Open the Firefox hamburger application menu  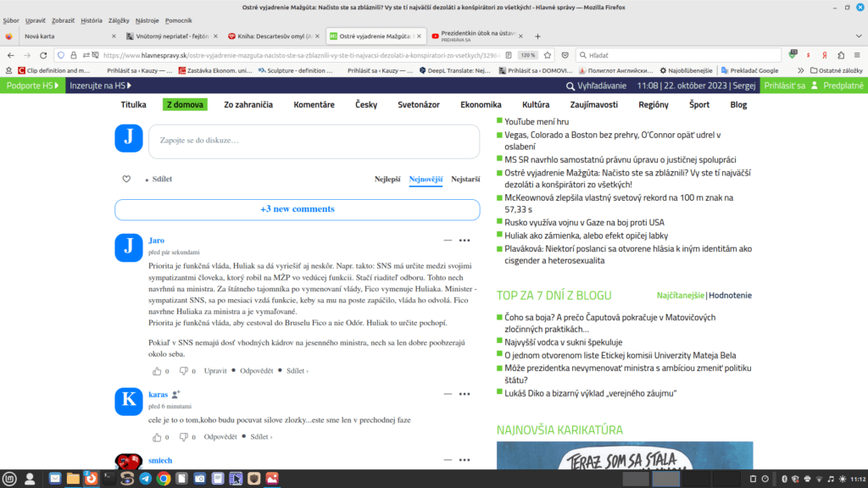click(857, 55)
